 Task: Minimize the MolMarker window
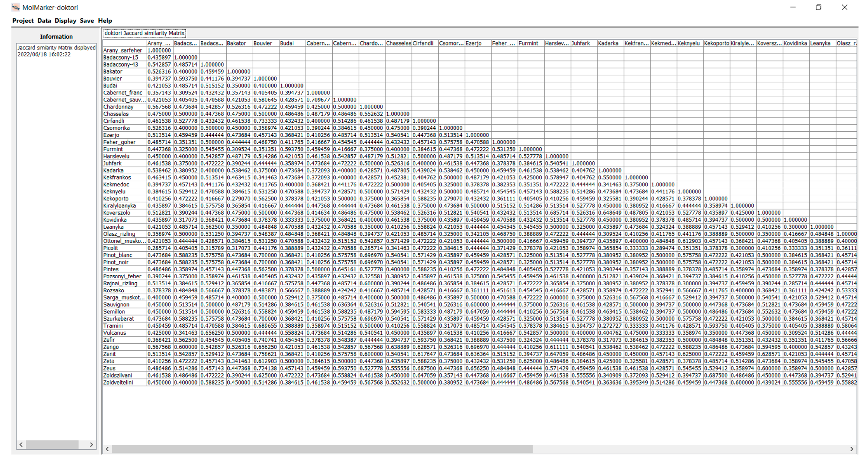(x=793, y=7)
